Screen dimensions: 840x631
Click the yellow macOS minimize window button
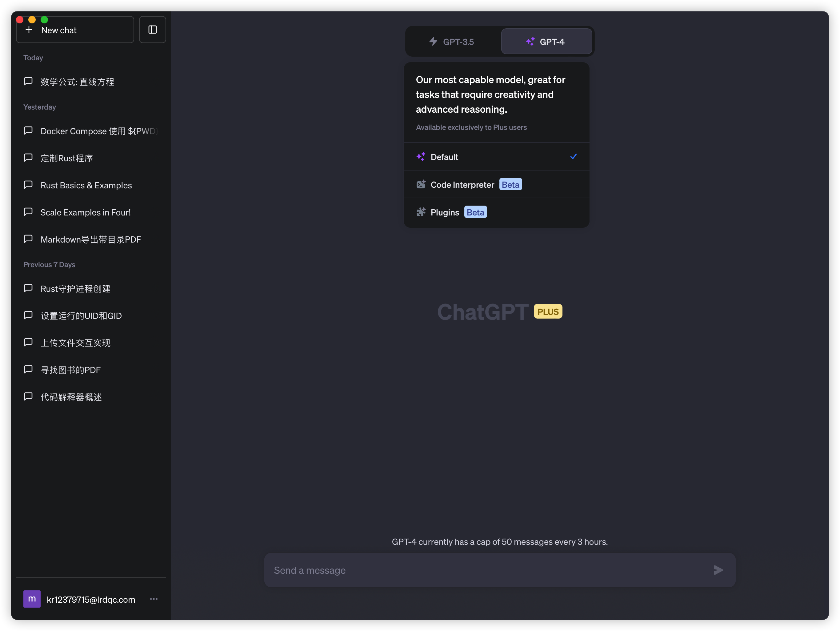click(32, 19)
